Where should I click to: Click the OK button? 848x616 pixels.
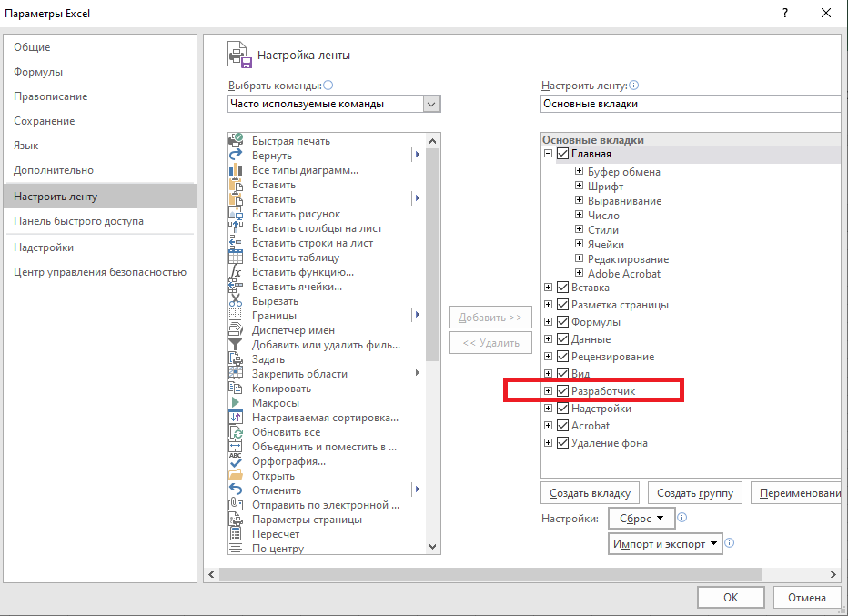point(731,598)
